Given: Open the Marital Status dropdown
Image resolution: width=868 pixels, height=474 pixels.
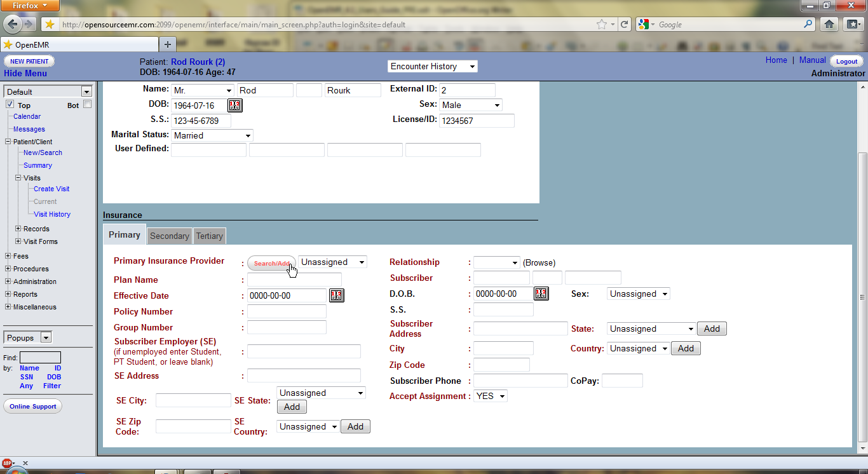Looking at the screenshot, I should click(x=212, y=135).
